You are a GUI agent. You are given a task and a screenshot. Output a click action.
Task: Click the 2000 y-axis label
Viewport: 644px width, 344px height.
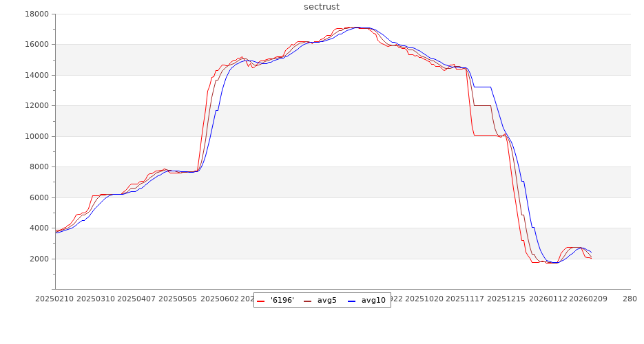tap(39, 259)
